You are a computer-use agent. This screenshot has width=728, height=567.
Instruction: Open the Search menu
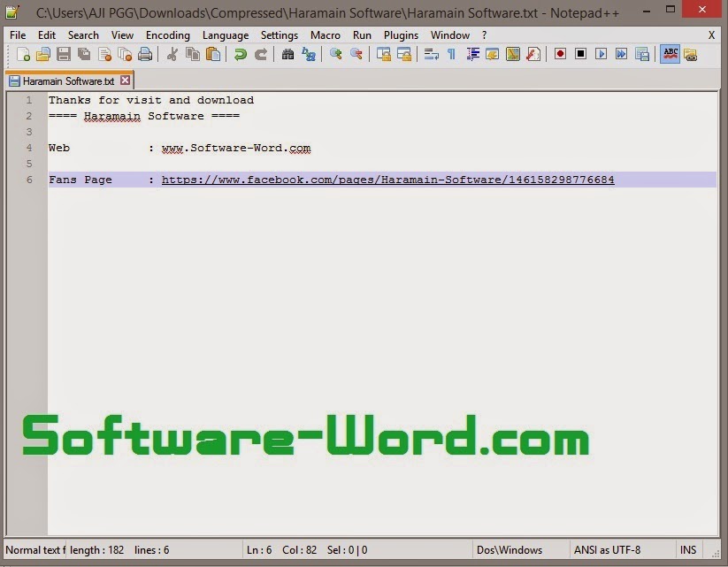pos(83,35)
